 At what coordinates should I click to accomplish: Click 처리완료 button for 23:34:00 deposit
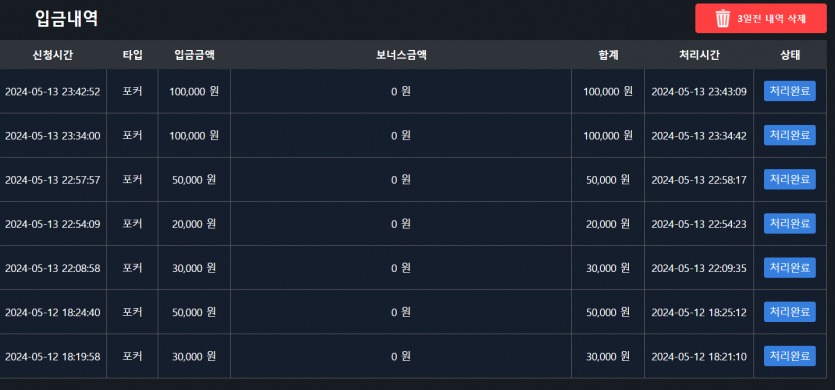tap(790, 135)
